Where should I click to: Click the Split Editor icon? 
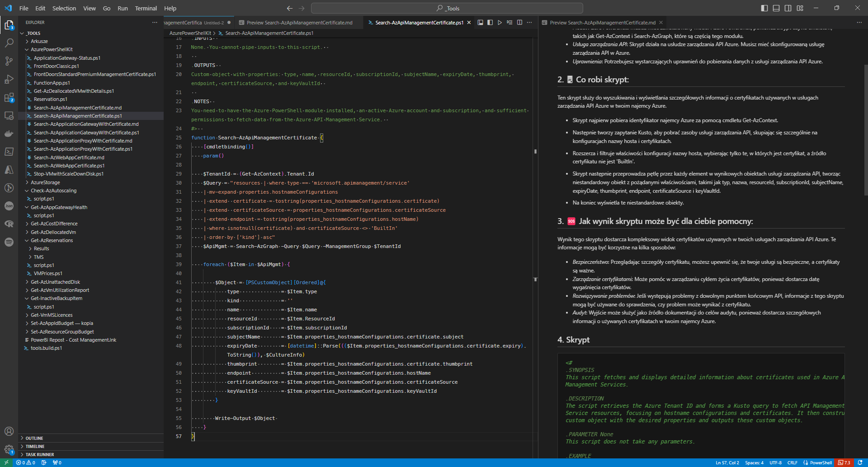pyautogui.click(x=519, y=23)
